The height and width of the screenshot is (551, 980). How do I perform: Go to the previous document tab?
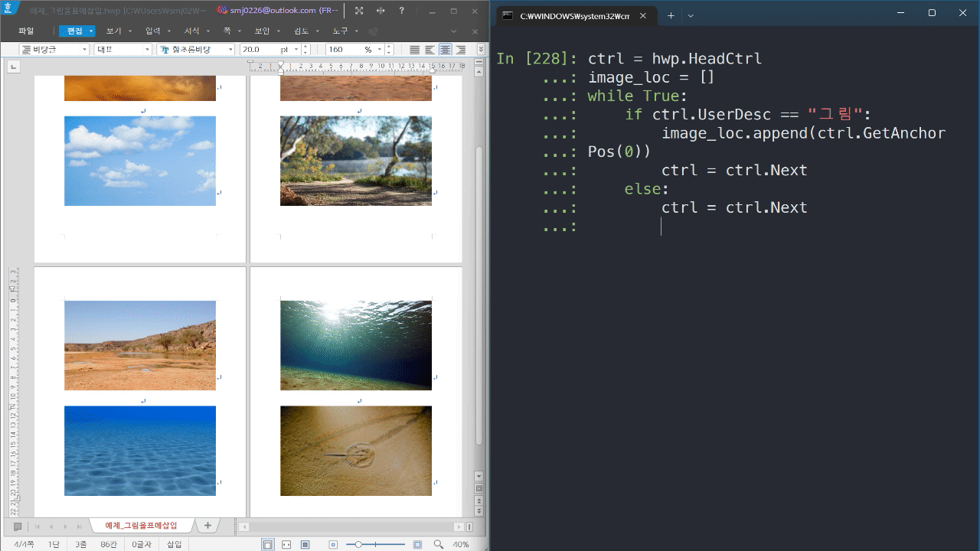51,527
